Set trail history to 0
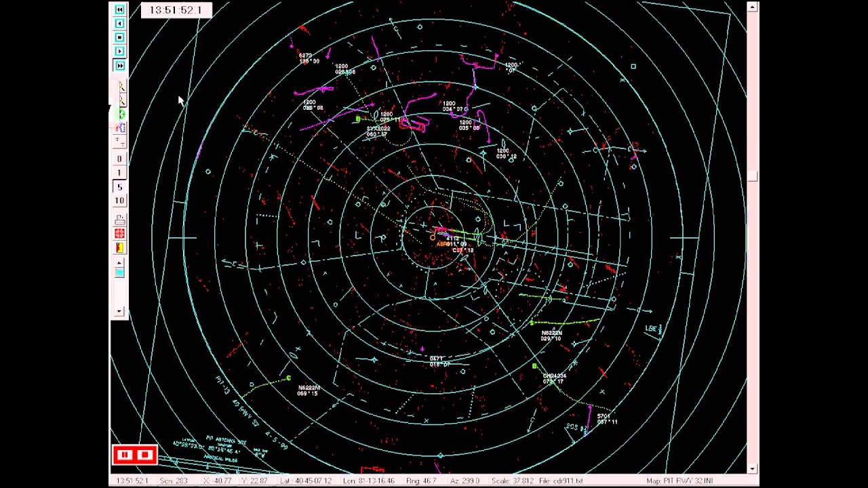 [119, 159]
